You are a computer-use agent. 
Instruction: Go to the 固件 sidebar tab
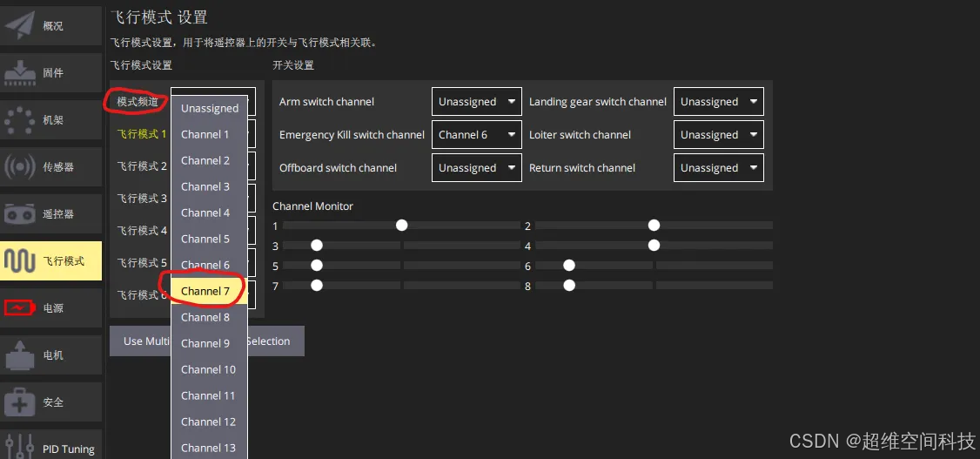50,73
